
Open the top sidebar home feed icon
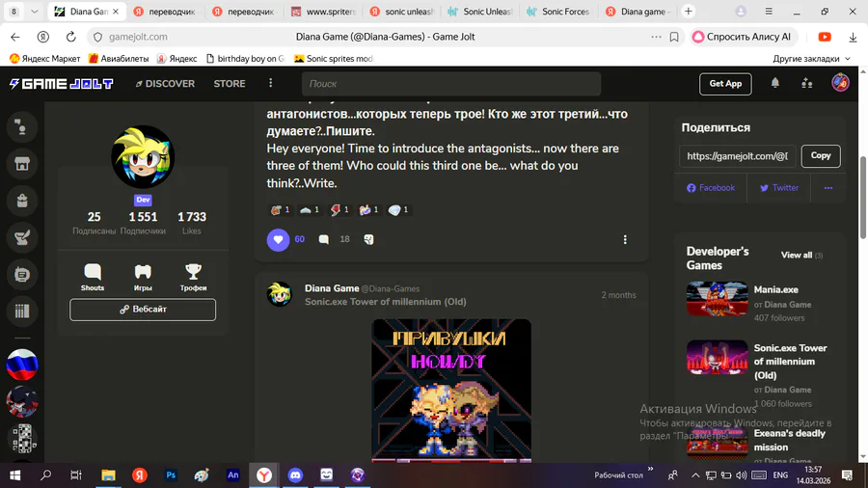click(22, 127)
